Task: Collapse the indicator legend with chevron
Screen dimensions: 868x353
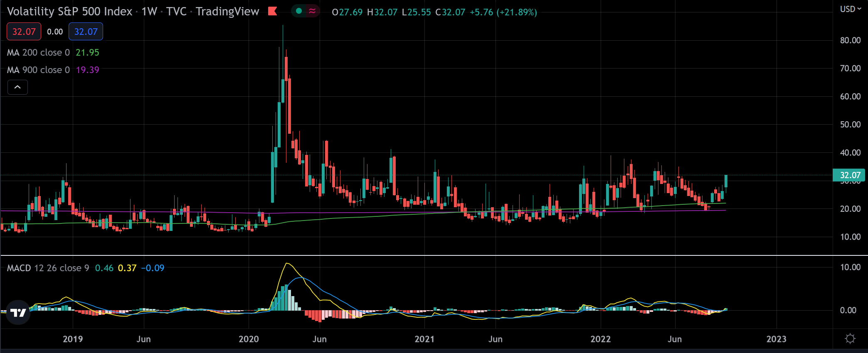Action: pyautogui.click(x=17, y=87)
